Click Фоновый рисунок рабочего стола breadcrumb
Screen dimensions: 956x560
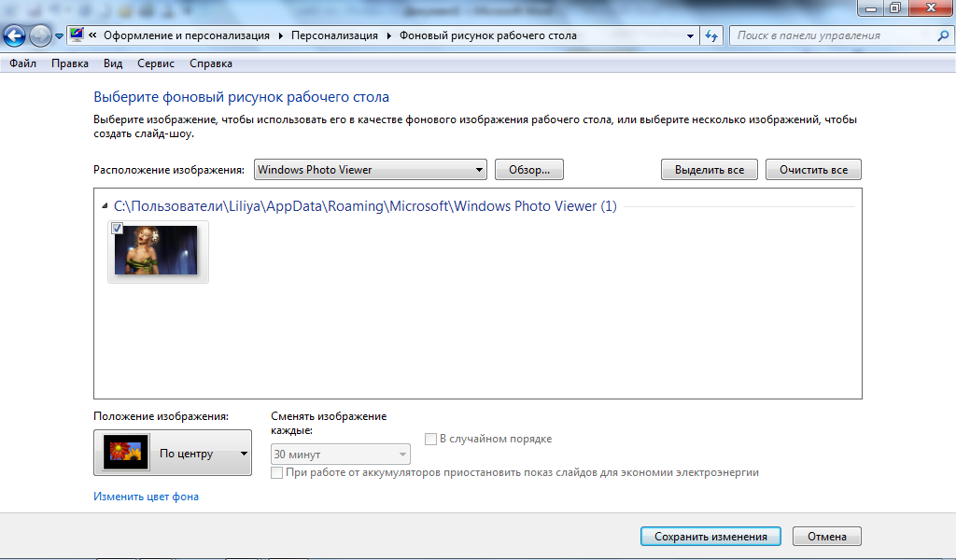pos(487,35)
